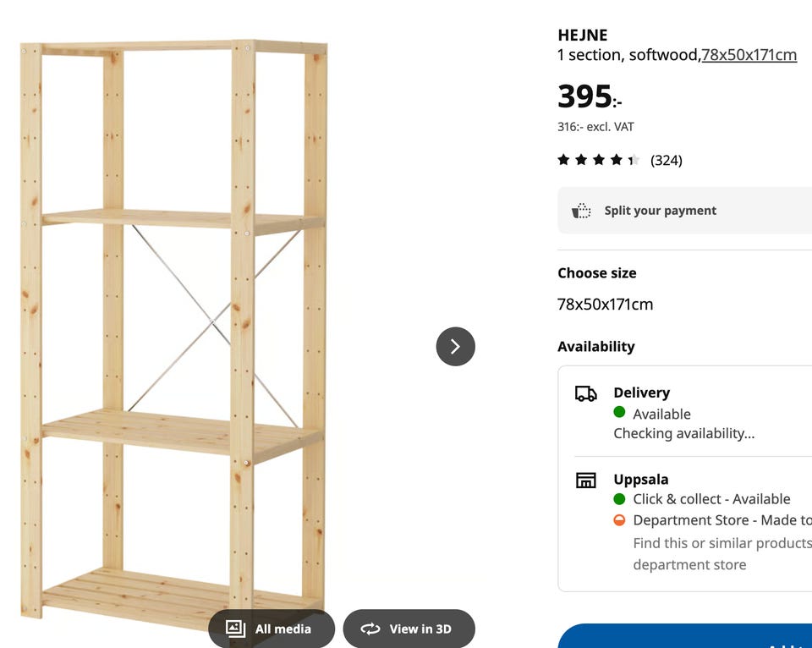This screenshot has height=648, width=812.
Task: Click the next image arrow button
Action: coord(455,346)
